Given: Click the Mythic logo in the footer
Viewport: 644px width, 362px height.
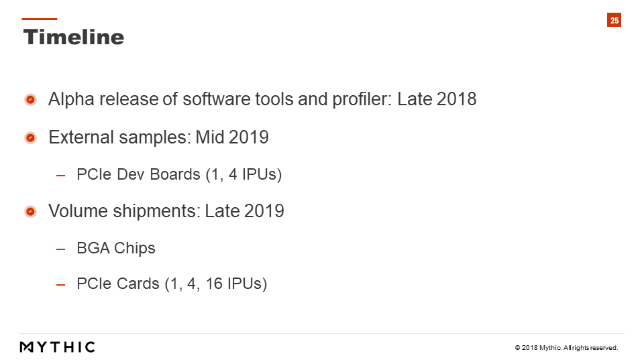Looking at the screenshot, I should click(58, 347).
